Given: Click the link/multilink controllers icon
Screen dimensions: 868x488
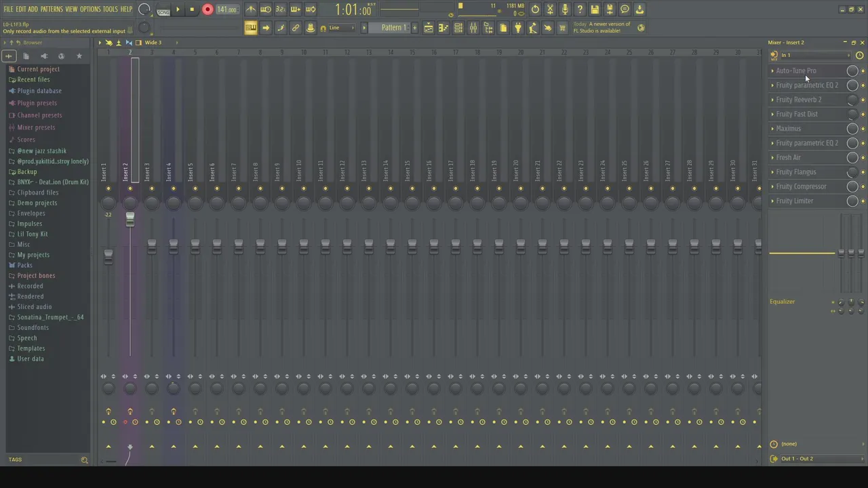Looking at the screenshot, I should click(296, 28).
